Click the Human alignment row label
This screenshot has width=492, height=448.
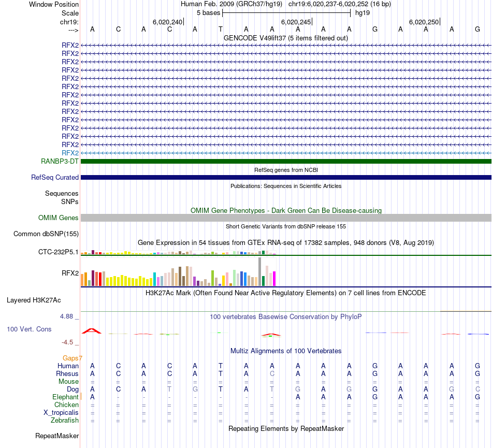pos(68,366)
